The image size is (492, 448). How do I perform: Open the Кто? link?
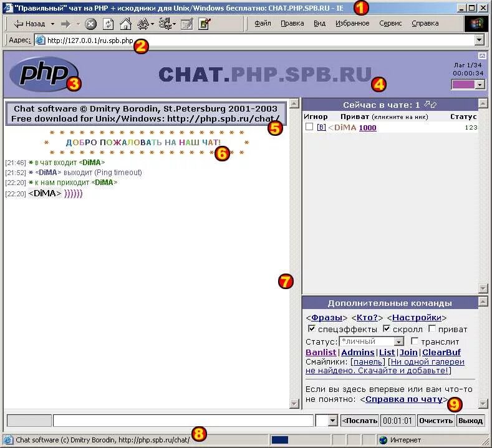click(x=367, y=317)
